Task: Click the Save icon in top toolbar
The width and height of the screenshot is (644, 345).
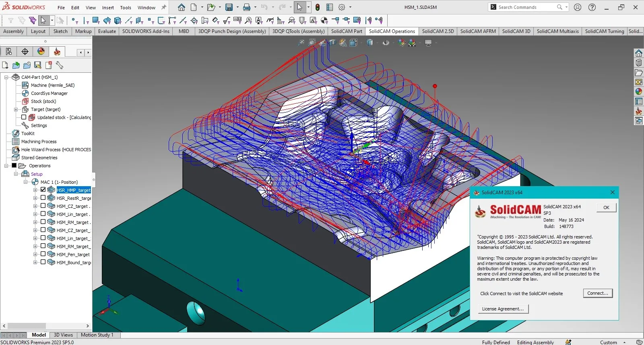Action: click(x=229, y=7)
